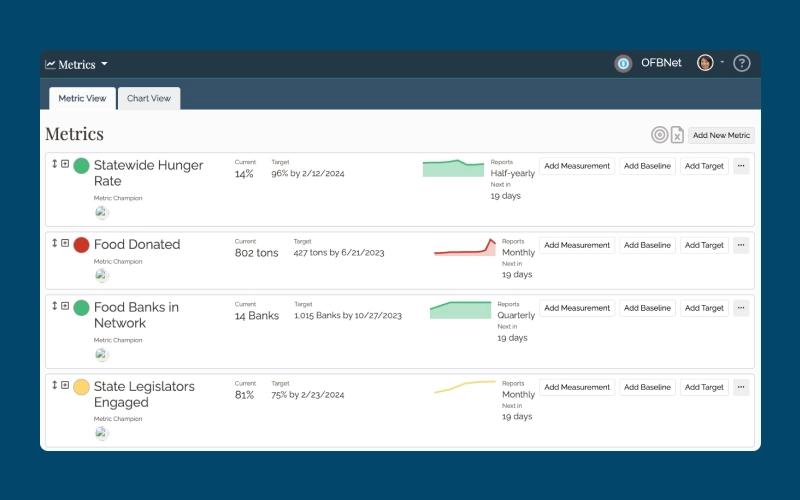Click the Metric Champion avatar under Food Banks in Network
The height and width of the screenshot is (500, 800).
[x=102, y=354]
